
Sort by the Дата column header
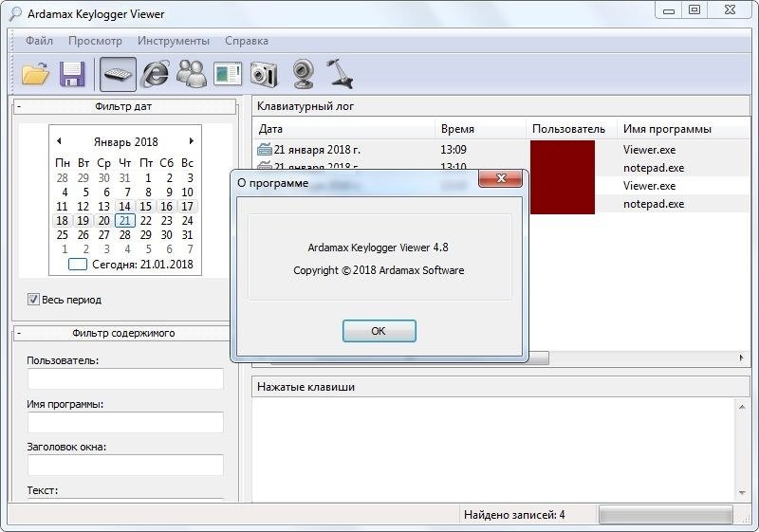(x=343, y=129)
